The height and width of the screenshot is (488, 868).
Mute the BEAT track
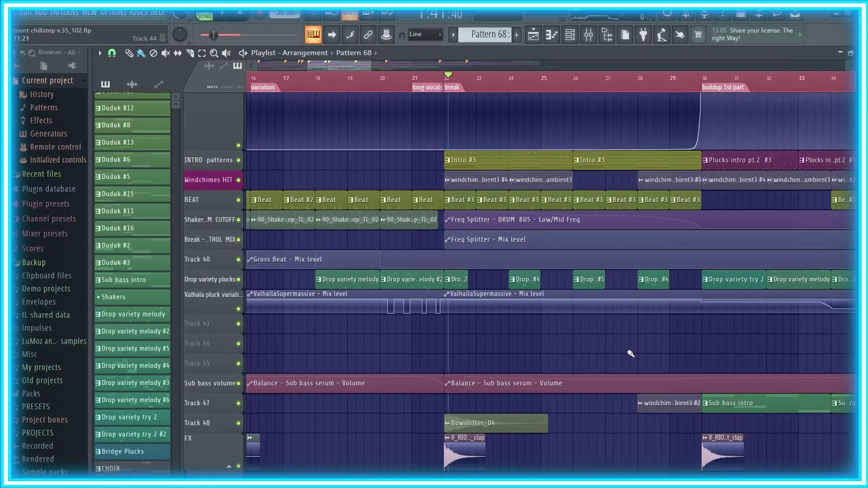tap(238, 200)
